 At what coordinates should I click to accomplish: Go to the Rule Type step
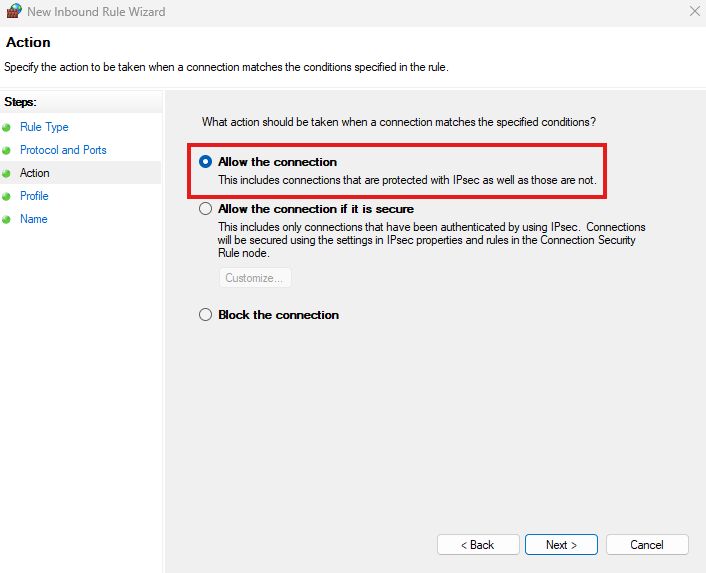click(44, 127)
